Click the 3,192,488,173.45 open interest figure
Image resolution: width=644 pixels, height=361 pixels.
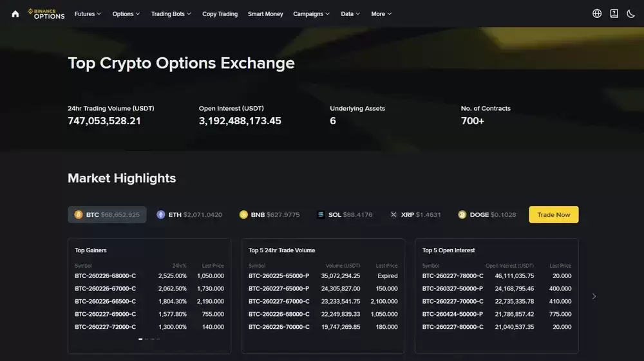coord(240,120)
